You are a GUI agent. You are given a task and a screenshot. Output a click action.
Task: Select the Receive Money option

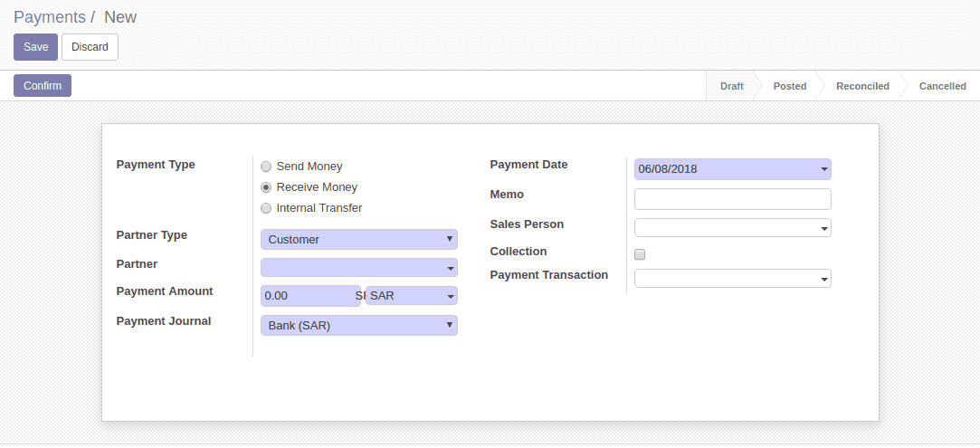(x=266, y=187)
